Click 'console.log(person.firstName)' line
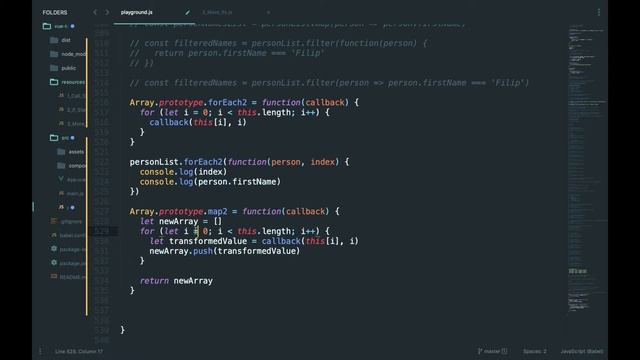Image resolution: width=640 pixels, height=360 pixels. pyautogui.click(x=210, y=182)
